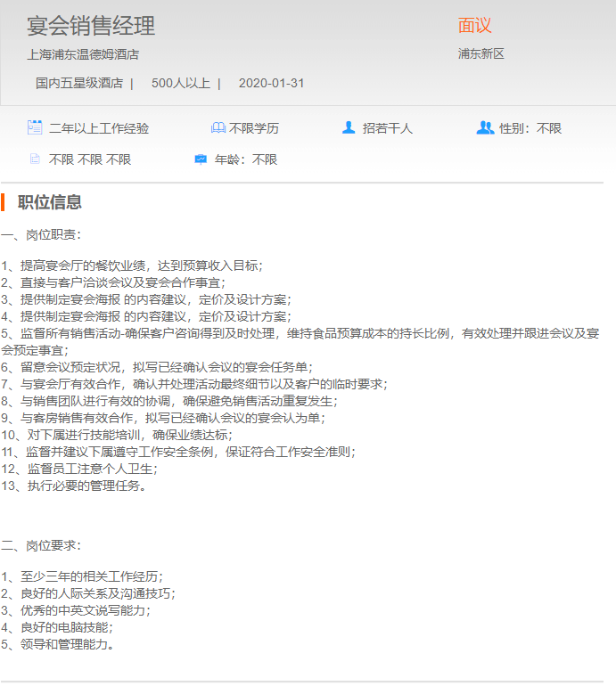Viewport: 616px width, 686px height.
Task: Click the 浦东新区 location label
Action: (x=481, y=53)
